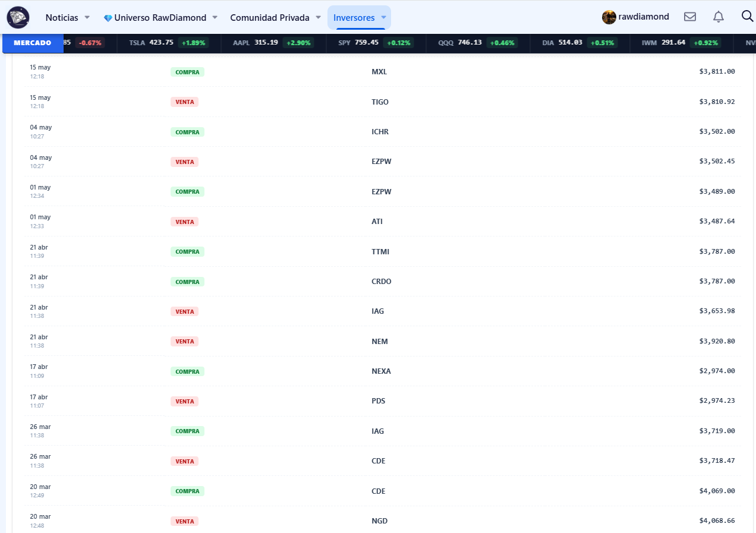Select the NEM symbol

coord(380,342)
